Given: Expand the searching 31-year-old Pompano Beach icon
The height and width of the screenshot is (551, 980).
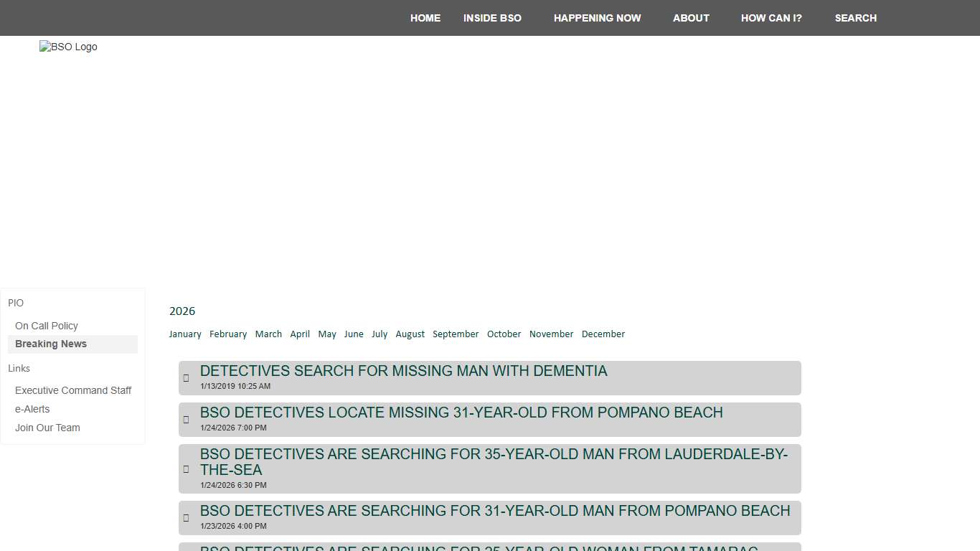Looking at the screenshot, I should 187,518.
